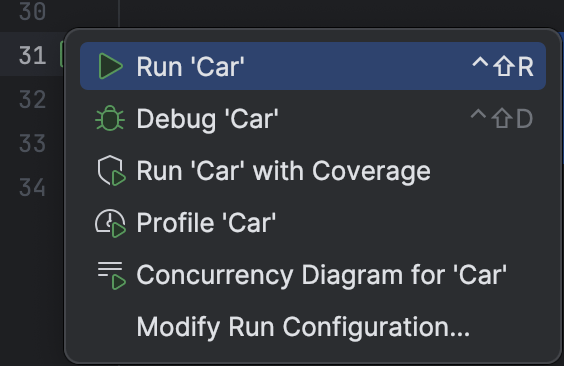Click the partly hidden gutter run icon on line 31
This screenshot has width=564, height=366.
pos(62,54)
